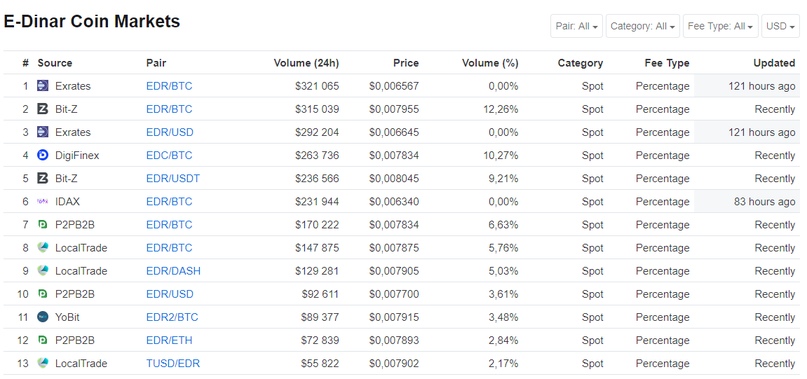
Task: Sort by the Updated column header
Action: [774, 63]
